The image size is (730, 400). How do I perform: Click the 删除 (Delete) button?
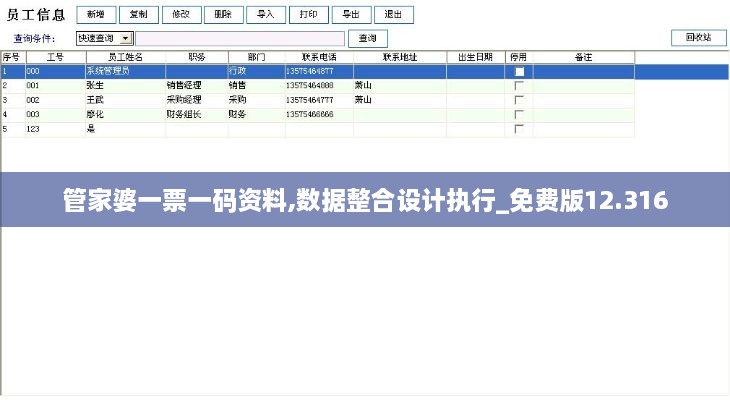point(224,15)
